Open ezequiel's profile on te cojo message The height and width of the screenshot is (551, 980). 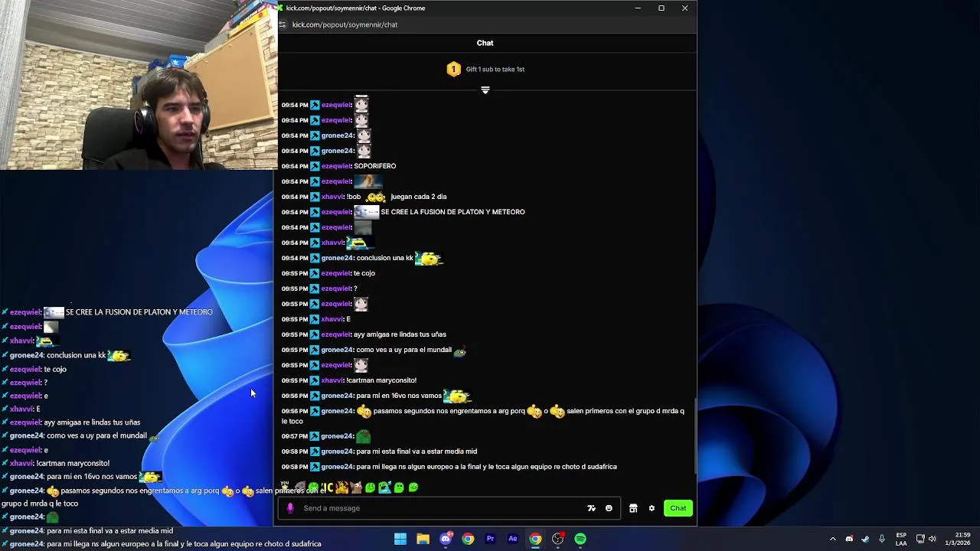pos(336,273)
